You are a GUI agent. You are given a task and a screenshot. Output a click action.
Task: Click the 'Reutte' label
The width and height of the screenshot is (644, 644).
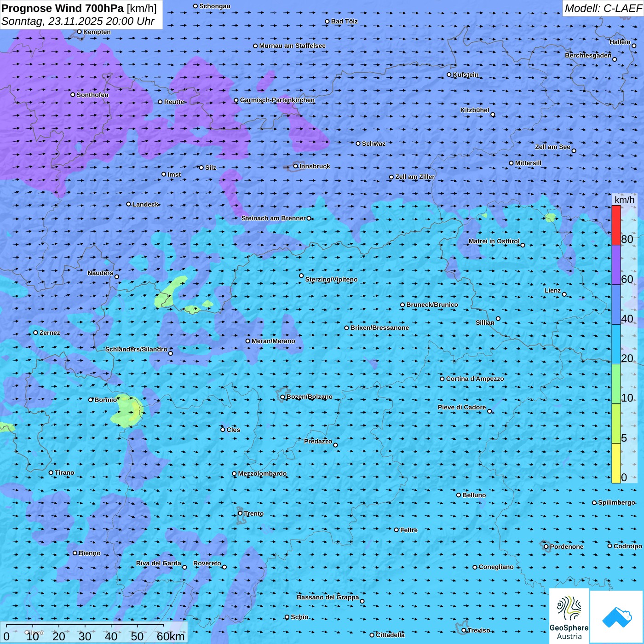pyautogui.click(x=174, y=102)
